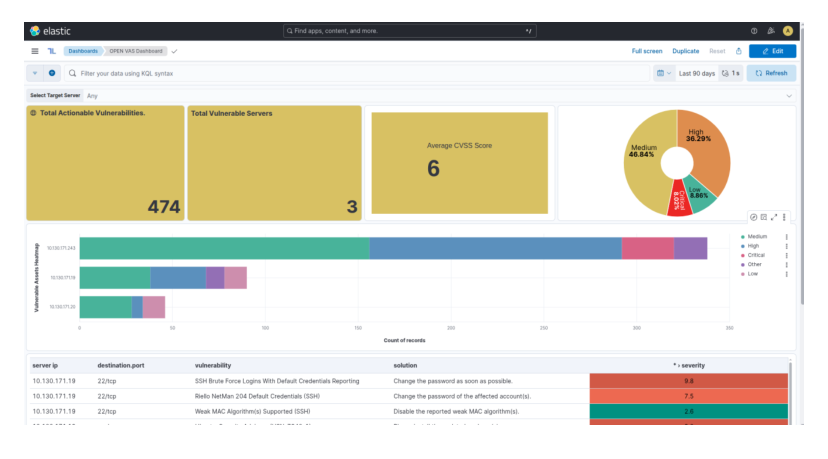Click the share dashboard icon
This screenshot has width=828, height=459.
739,51
